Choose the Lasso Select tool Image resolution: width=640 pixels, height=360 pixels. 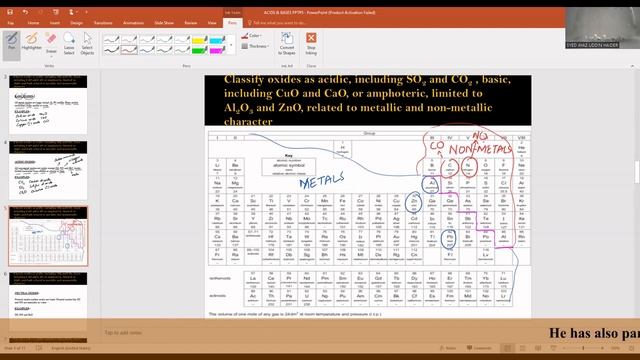click(69, 43)
